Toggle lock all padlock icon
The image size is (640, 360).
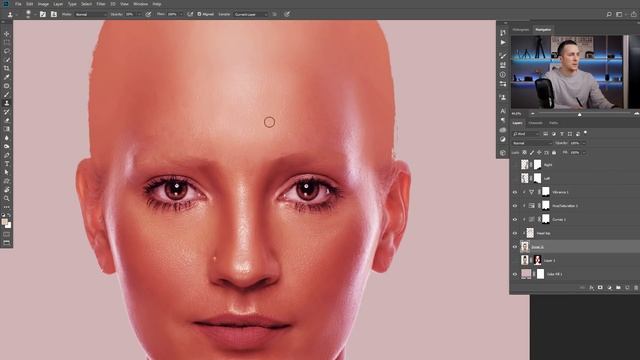pyautogui.click(x=554, y=153)
